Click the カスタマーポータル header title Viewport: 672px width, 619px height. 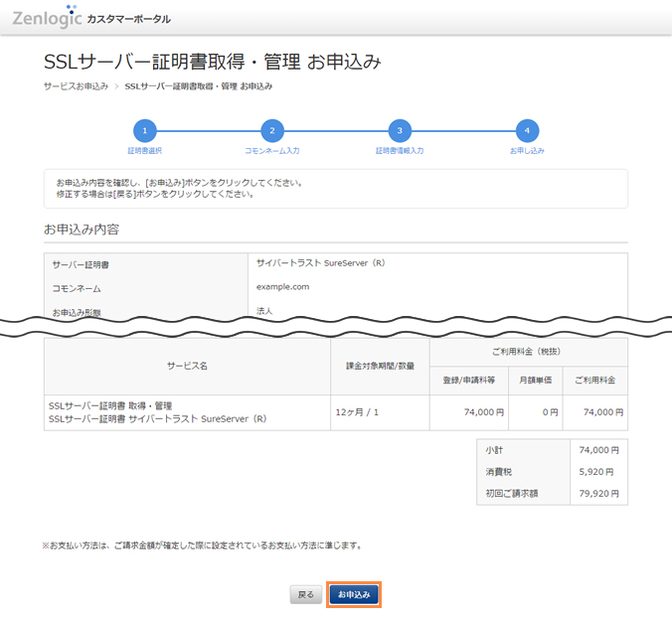128,19
